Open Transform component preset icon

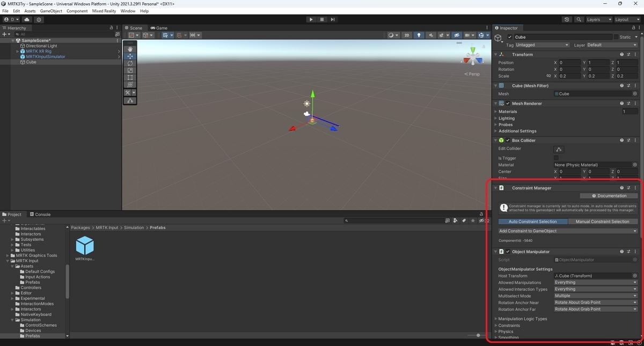pos(628,54)
